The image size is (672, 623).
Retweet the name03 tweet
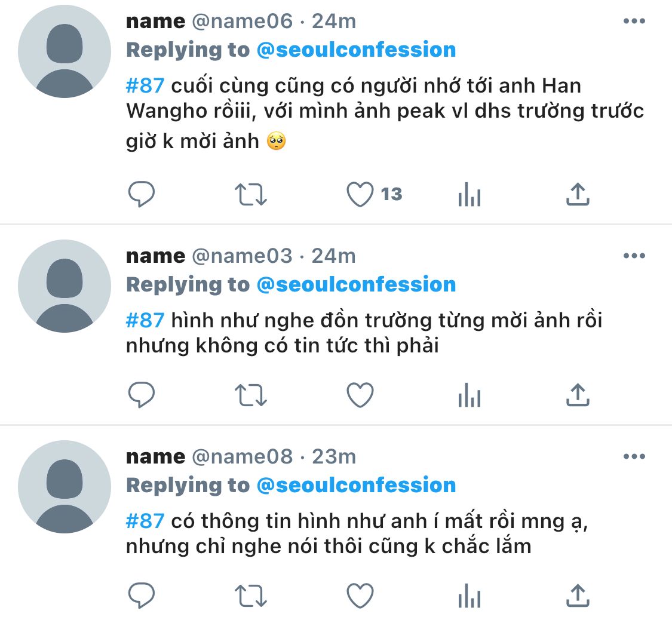click(x=251, y=395)
